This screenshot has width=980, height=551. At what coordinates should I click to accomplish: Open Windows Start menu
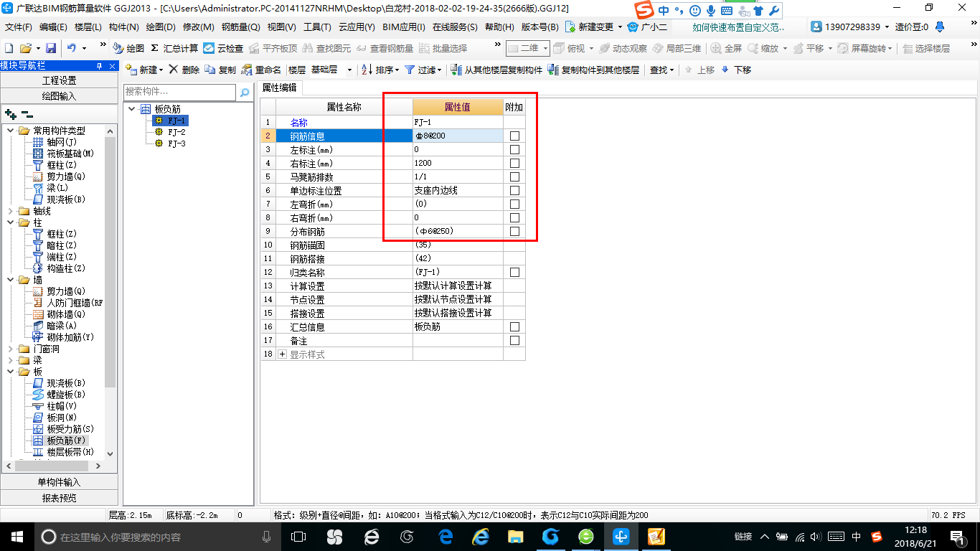16,536
